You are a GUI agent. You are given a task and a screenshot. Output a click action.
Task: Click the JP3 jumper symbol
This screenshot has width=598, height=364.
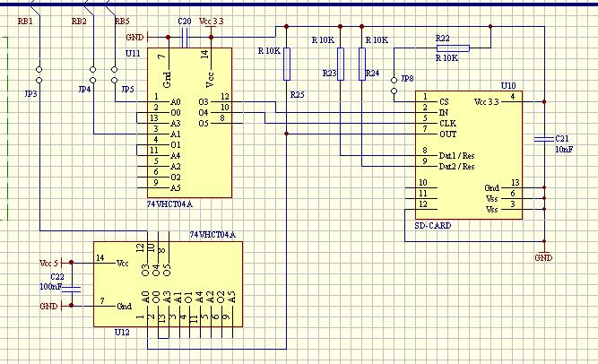[39, 74]
